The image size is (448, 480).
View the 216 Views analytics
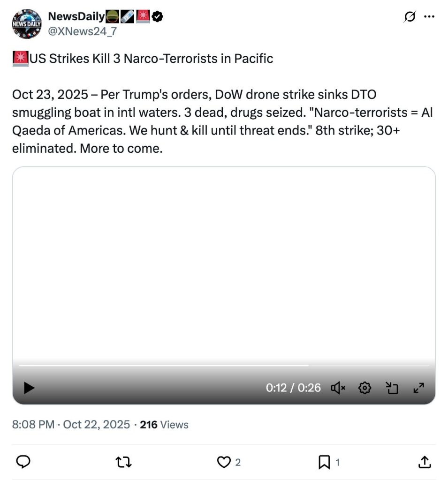click(x=164, y=425)
